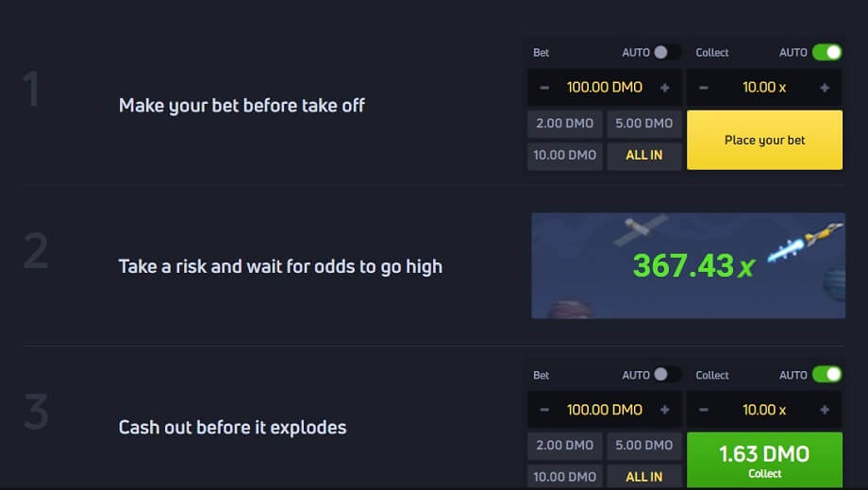Choose 5.00 DMO preset in top panel
Viewport: 868px width, 490px height.
[x=643, y=124]
